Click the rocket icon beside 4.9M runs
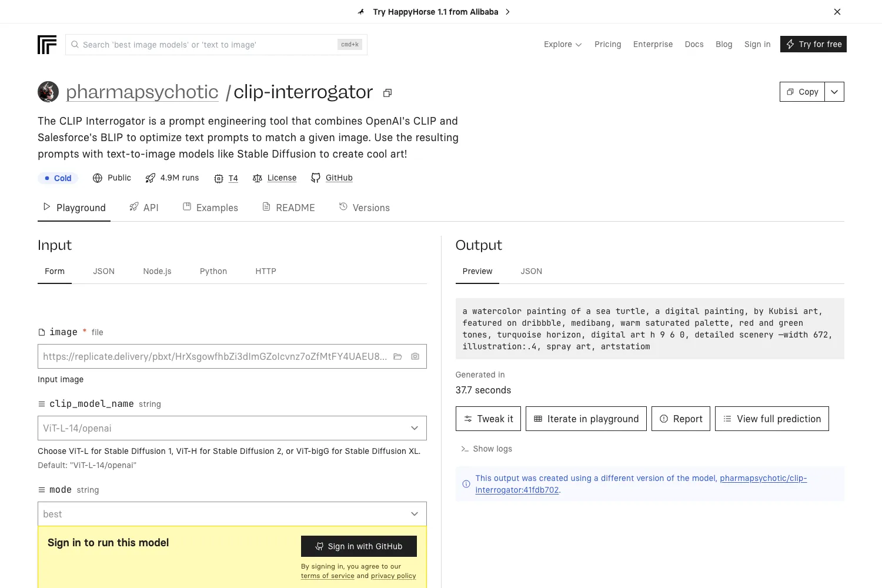Viewport: 882px width, 588px height. coord(151,178)
